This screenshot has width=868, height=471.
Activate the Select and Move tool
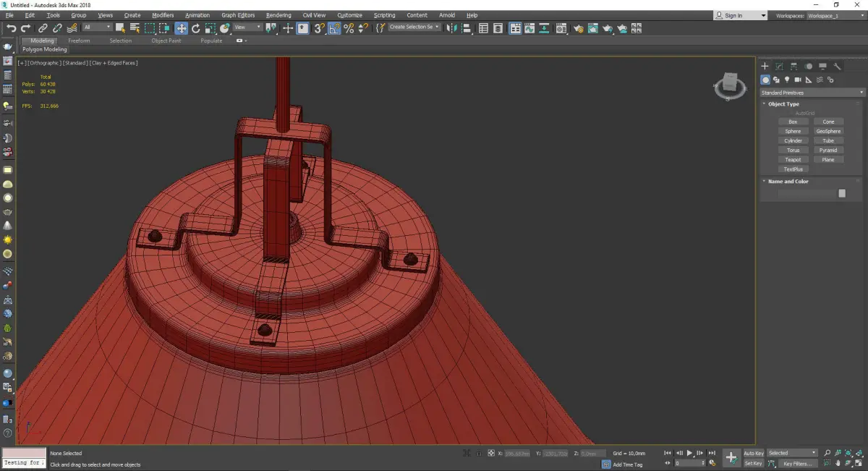(x=181, y=28)
